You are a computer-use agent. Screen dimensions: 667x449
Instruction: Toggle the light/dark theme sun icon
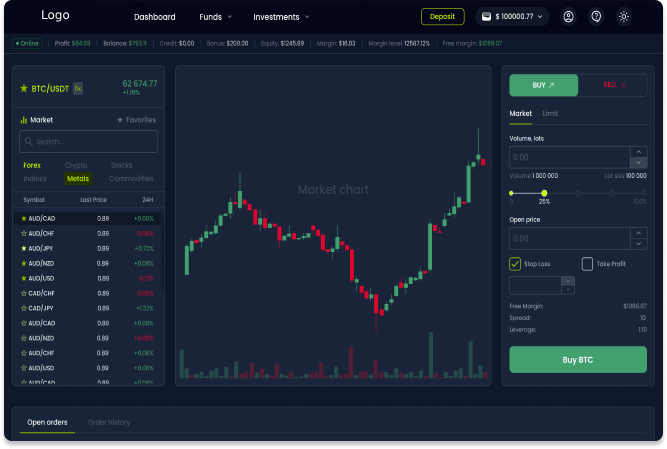(625, 17)
